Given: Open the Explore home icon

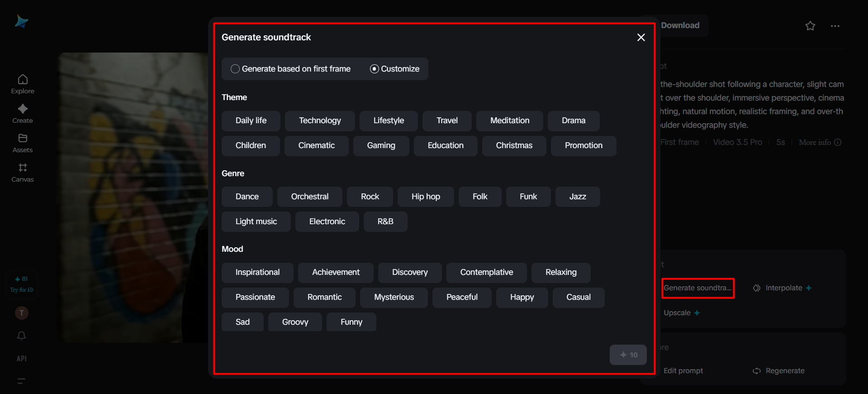Looking at the screenshot, I should tap(23, 80).
